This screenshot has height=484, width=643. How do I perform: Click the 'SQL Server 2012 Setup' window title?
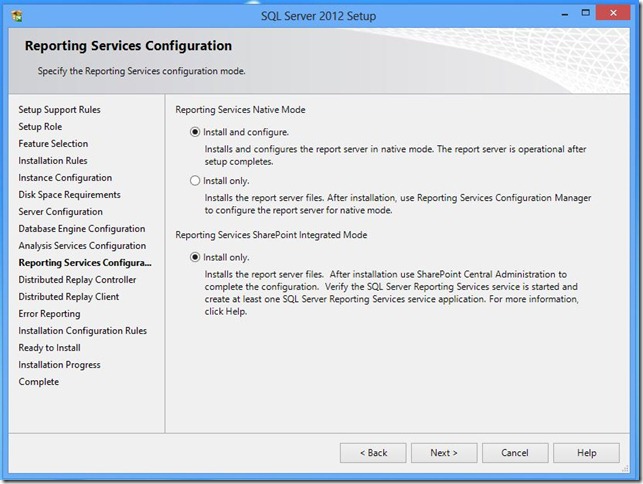[x=319, y=16]
